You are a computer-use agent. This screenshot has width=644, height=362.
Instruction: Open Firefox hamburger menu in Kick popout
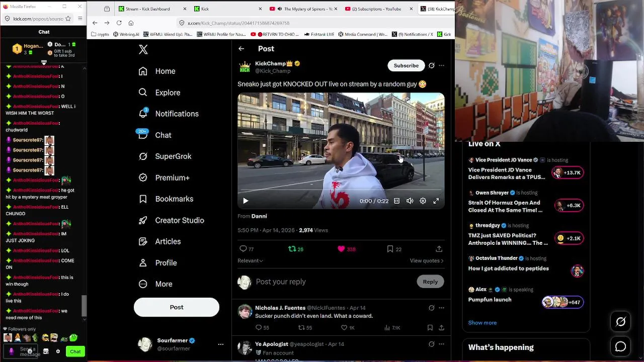[x=80, y=19]
